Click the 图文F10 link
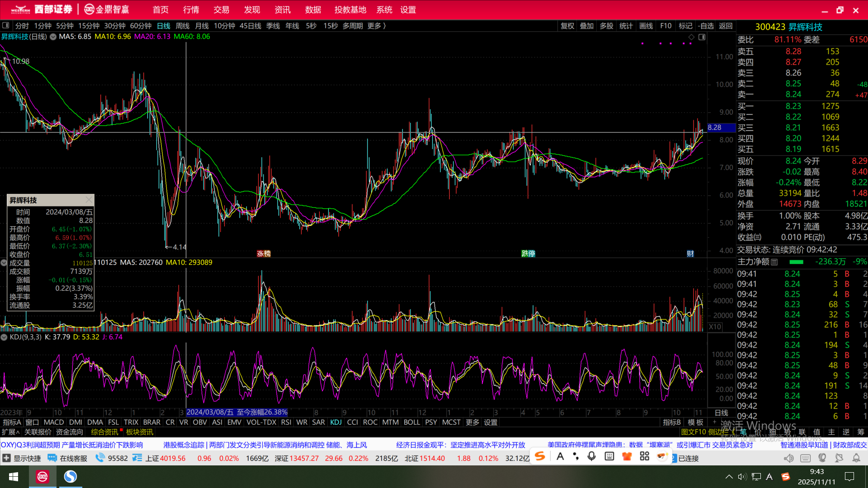The height and width of the screenshot is (488, 868). point(693,432)
